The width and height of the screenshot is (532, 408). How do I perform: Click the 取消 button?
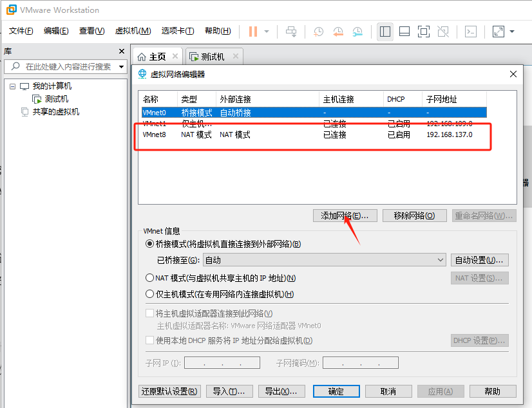coord(388,391)
